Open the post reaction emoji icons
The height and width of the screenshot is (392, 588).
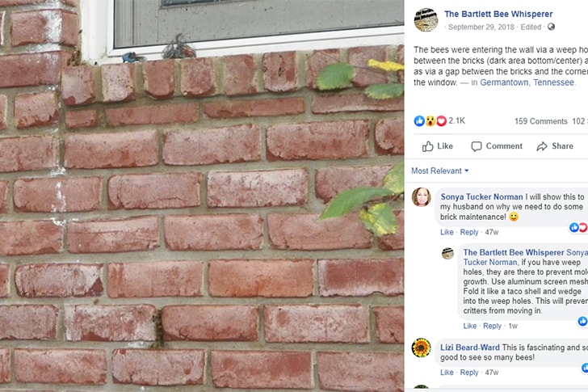point(430,120)
